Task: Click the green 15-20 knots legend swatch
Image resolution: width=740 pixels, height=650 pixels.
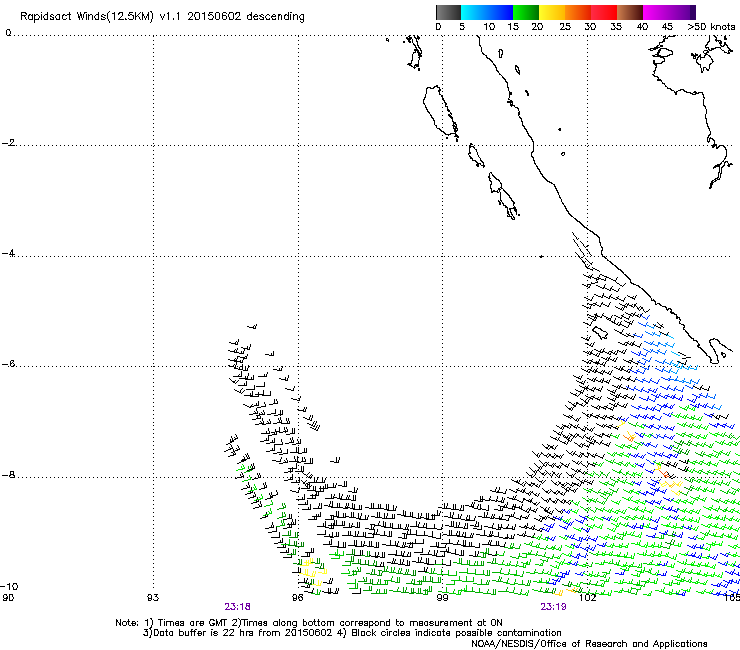Action: (x=526, y=12)
